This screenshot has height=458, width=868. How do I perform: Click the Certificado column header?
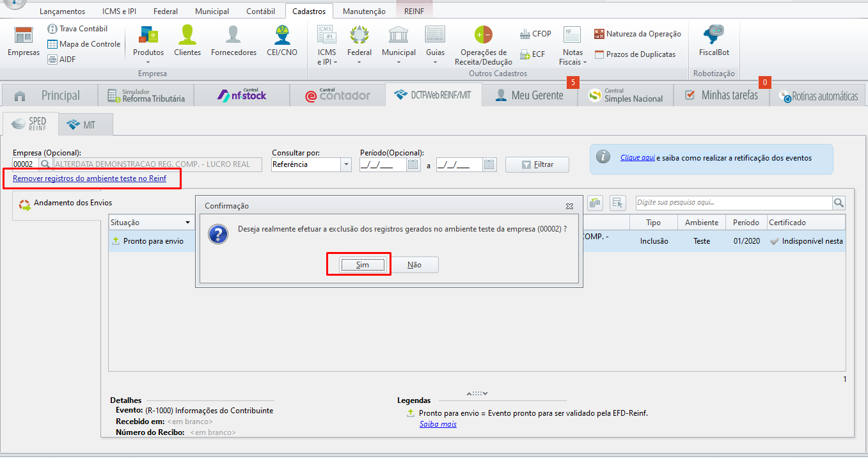coord(805,223)
